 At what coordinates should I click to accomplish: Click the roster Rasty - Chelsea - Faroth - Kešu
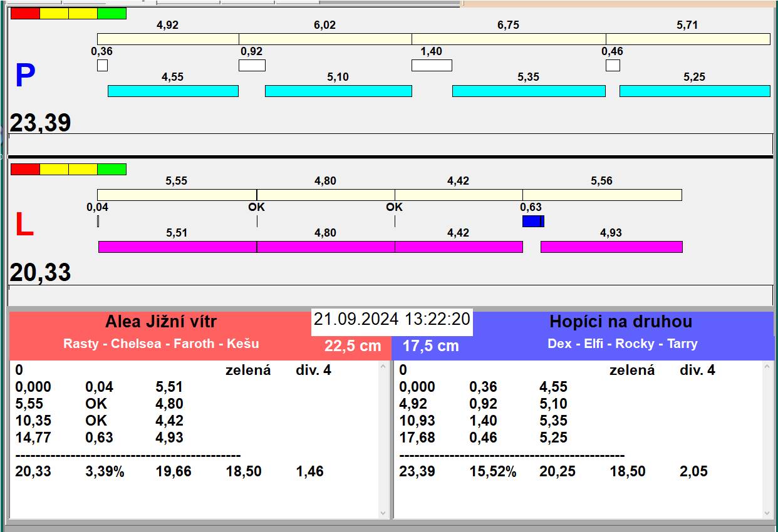click(161, 344)
